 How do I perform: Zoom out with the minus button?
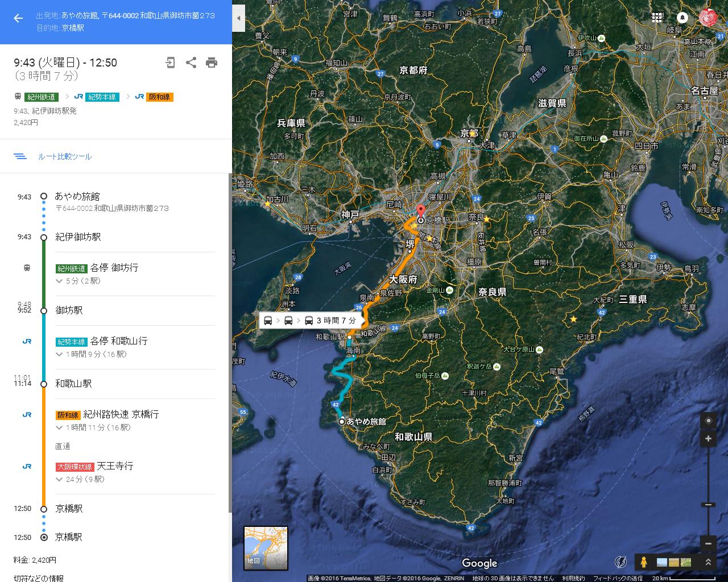coord(708,543)
